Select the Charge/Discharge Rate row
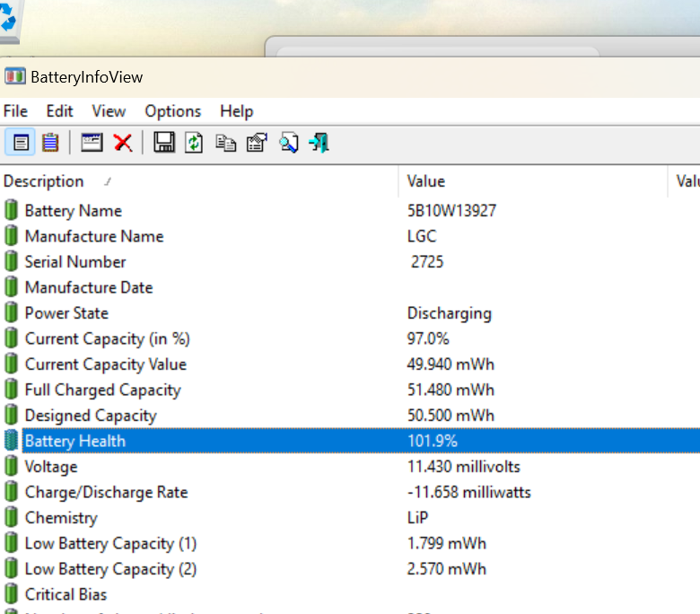This screenshot has height=614, width=700. (x=350, y=492)
